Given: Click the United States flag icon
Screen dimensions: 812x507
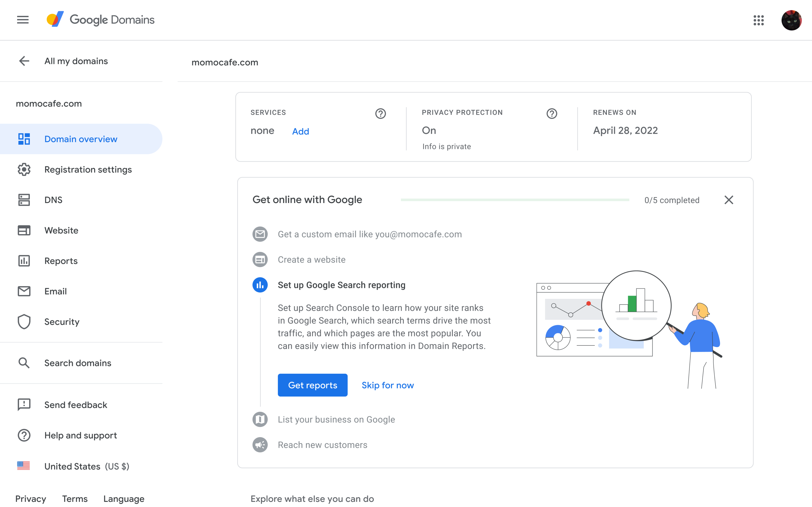Looking at the screenshot, I should click(23, 466).
